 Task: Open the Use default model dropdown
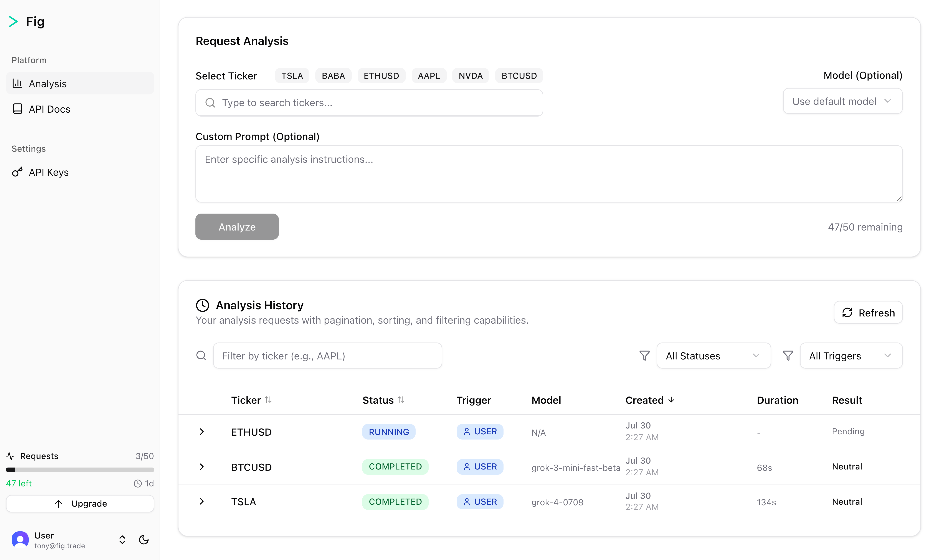point(842,101)
